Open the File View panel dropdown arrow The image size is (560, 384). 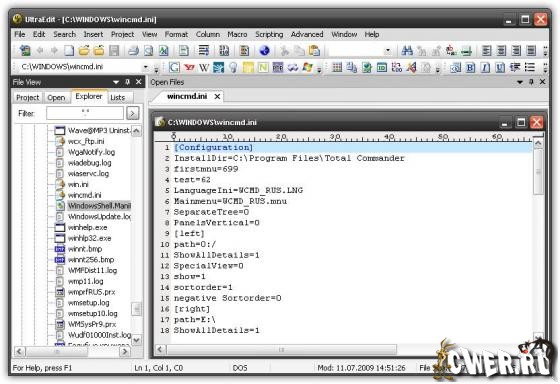point(116,82)
